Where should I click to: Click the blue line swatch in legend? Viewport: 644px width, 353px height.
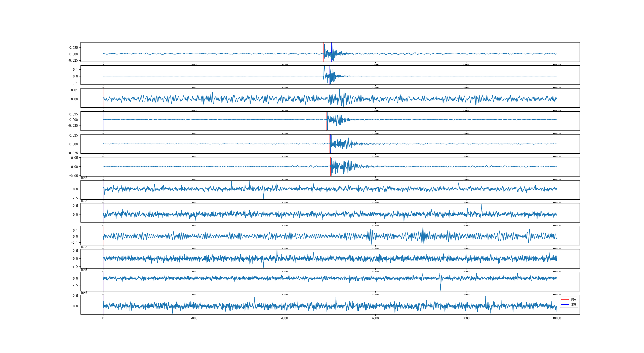(565, 304)
